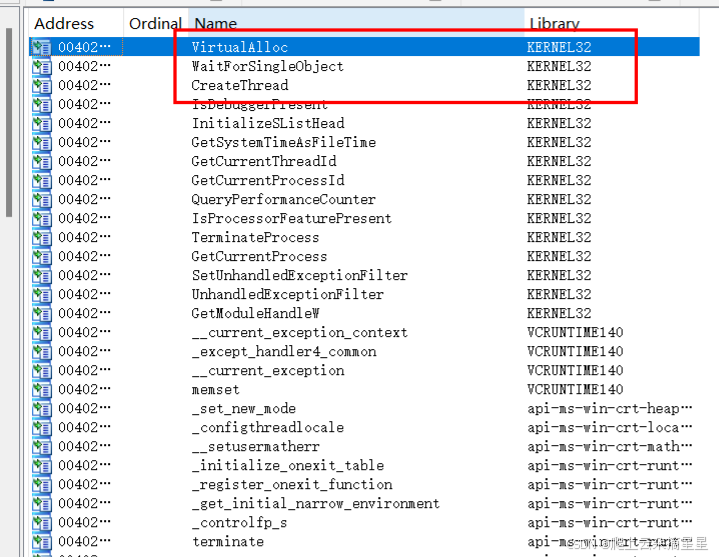This screenshot has width=719, height=557.
Task: Select the terminate import name
Action: coord(228,542)
